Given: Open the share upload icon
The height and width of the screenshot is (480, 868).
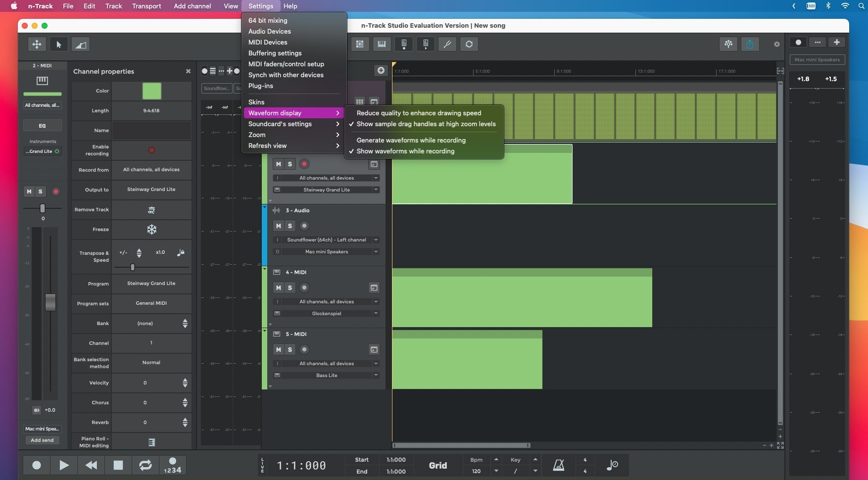Looking at the screenshot, I should point(750,44).
